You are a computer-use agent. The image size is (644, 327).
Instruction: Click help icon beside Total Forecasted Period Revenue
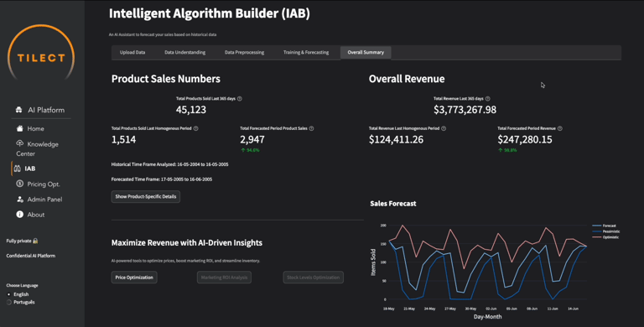pyautogui.click(x=560, y=128)
